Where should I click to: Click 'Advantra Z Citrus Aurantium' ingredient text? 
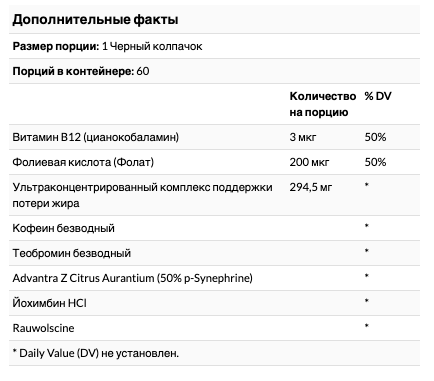pyautogui.click(x=83, y=278)
